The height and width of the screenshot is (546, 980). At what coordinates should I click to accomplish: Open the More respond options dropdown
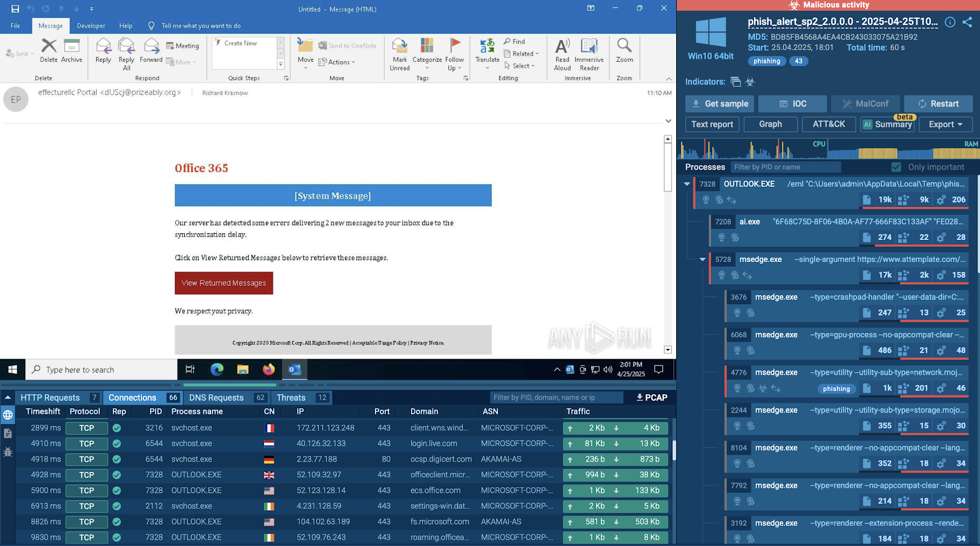click(181, 62)
